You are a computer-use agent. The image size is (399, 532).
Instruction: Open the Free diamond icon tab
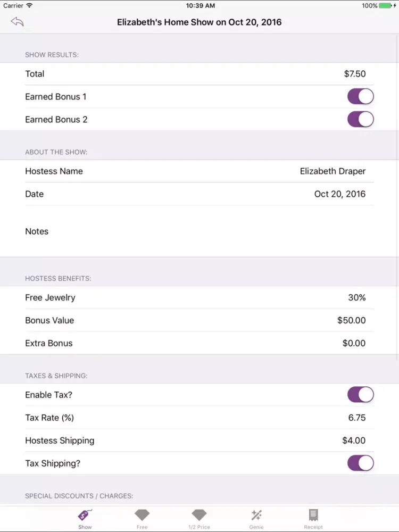142,514
